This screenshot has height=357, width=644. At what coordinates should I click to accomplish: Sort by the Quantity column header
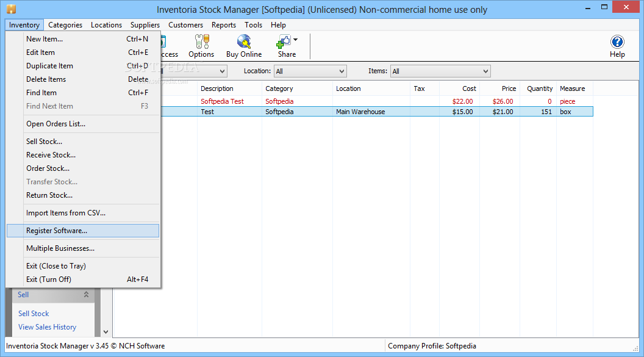(x=538, y=88)
